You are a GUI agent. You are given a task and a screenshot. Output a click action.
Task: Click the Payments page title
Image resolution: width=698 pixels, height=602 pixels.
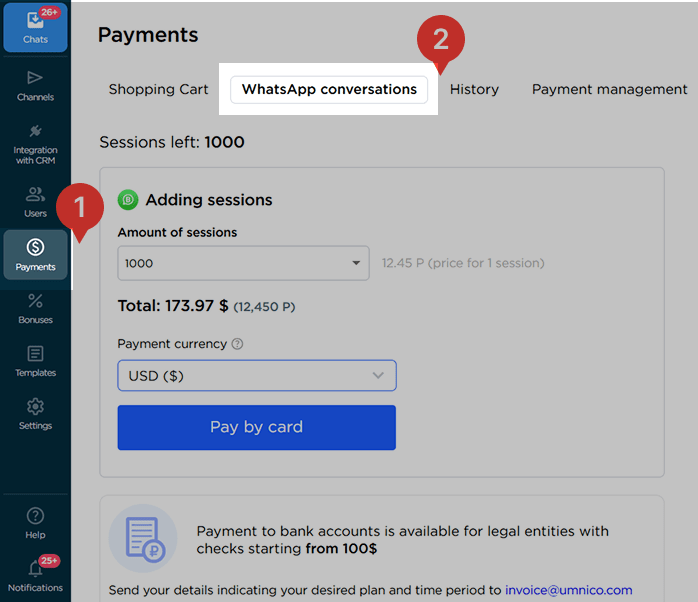[x=148, y=35]
